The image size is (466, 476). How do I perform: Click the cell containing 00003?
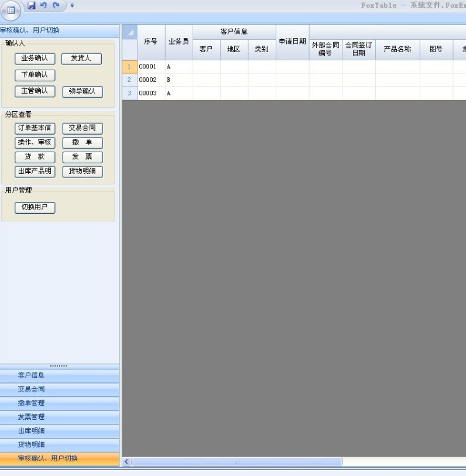(x=151, y=93)
